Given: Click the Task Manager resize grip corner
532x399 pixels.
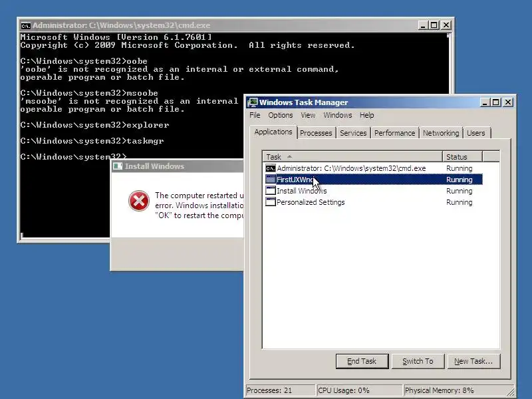Looking at the screenshot, I should 510,392.
